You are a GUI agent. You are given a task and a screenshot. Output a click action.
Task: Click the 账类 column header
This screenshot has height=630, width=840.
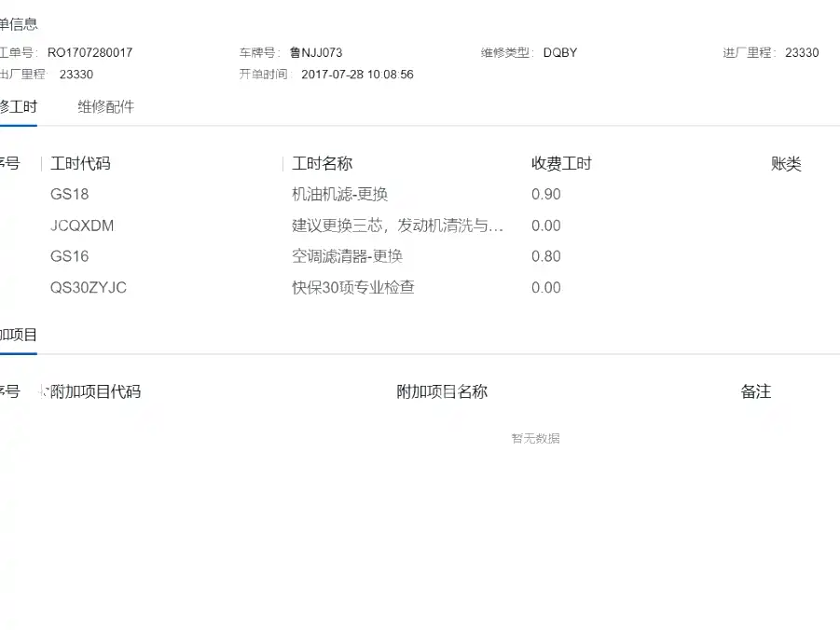tap(786, 163)
